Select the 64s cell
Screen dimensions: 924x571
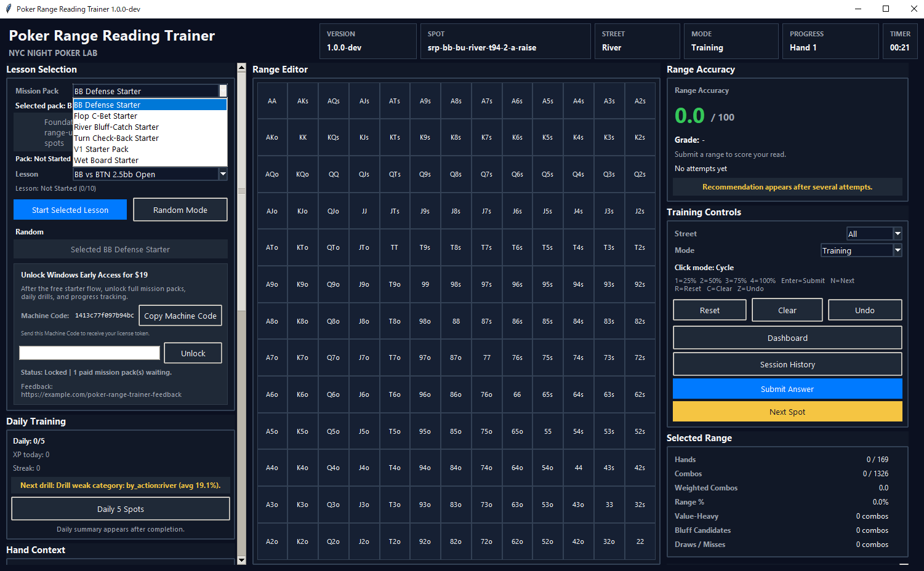tap(579, 394)
